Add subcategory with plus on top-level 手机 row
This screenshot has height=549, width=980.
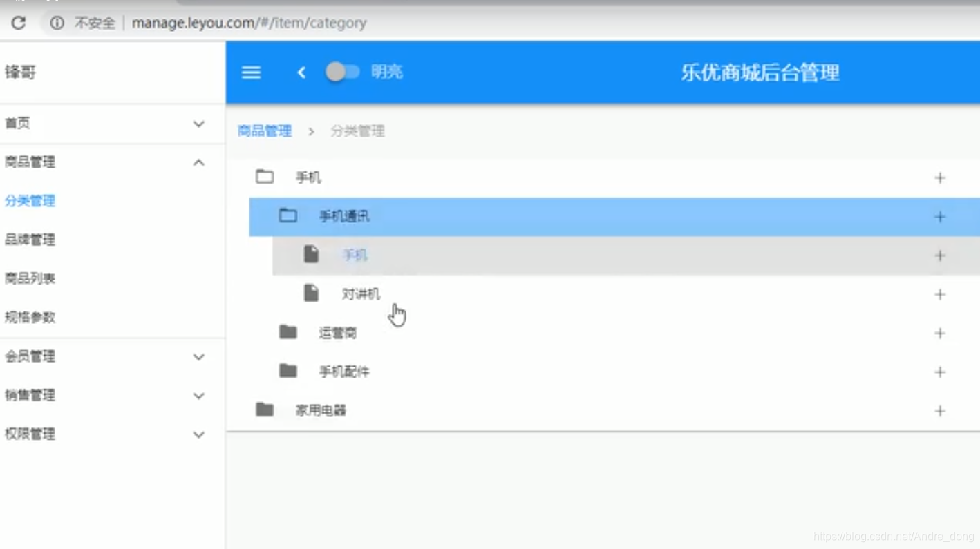pyautogui.click(x=940, y=178)
